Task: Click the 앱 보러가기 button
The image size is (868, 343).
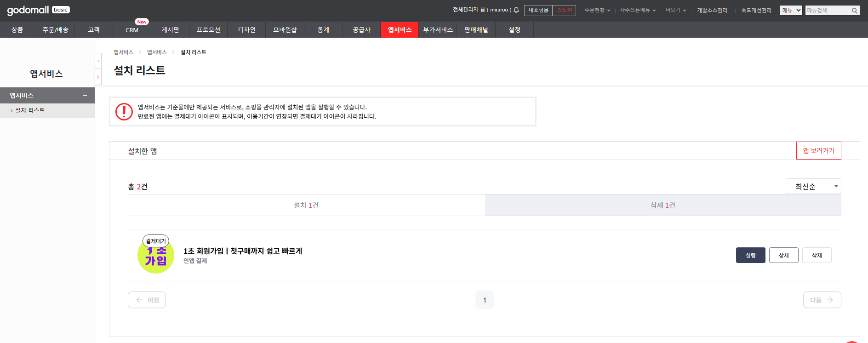Action: [819, 150]
